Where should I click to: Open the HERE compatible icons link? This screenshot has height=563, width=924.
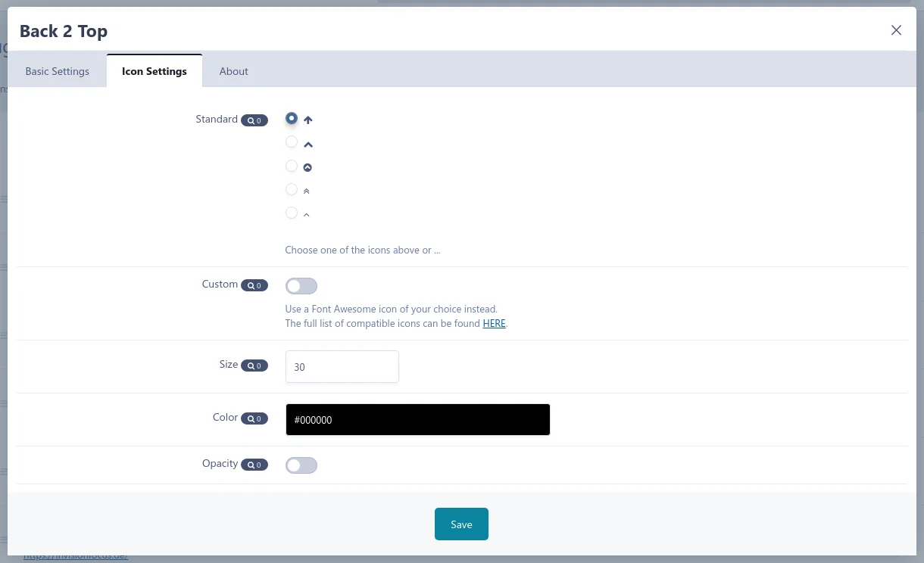[494, 323]
